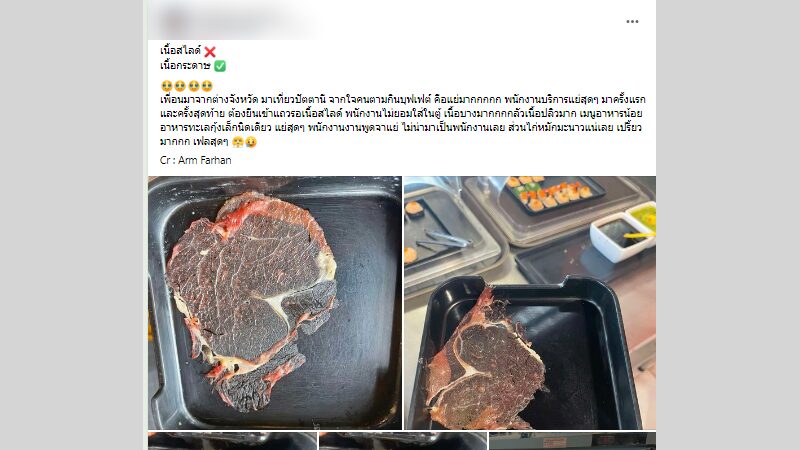Open the last thumbnail in the lower row
The image size is (800, 450).
tap(572, 441)
